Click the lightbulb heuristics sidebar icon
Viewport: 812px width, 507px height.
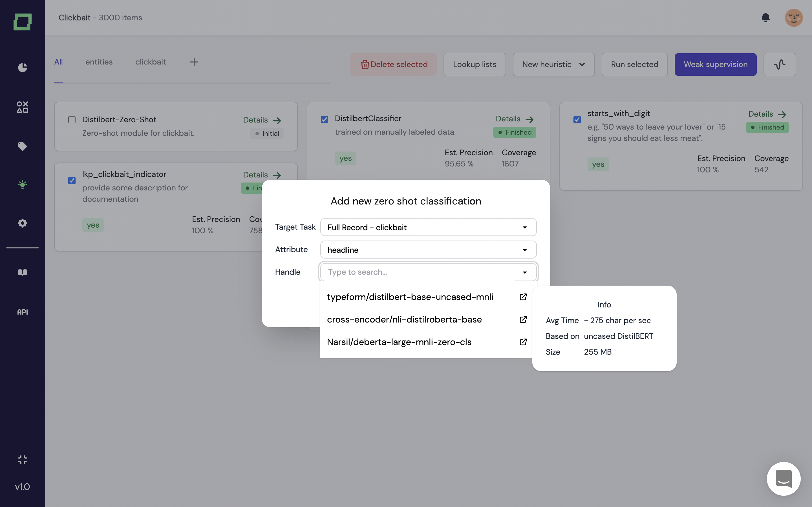[x=23, y=185]
